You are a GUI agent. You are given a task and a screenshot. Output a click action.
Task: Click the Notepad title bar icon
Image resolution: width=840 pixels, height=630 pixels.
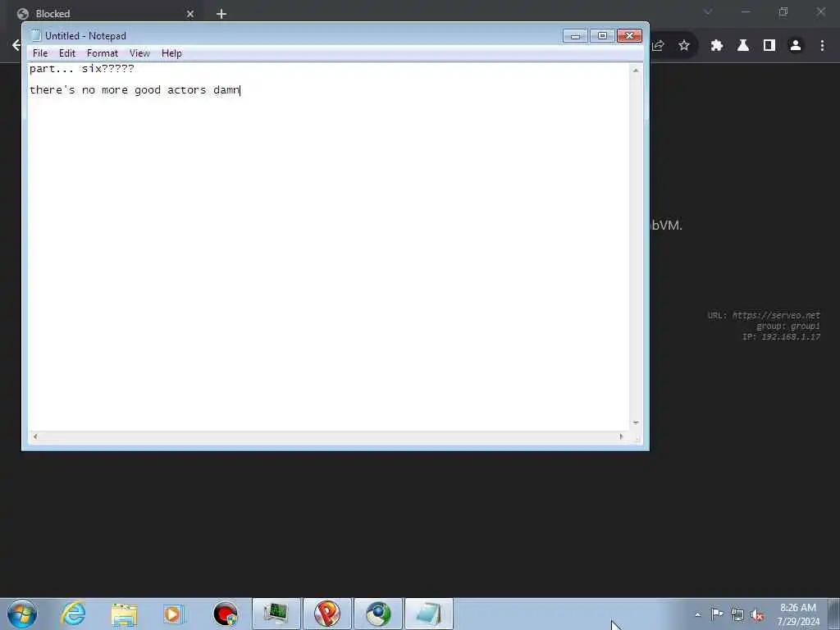[x=36, y=35]
